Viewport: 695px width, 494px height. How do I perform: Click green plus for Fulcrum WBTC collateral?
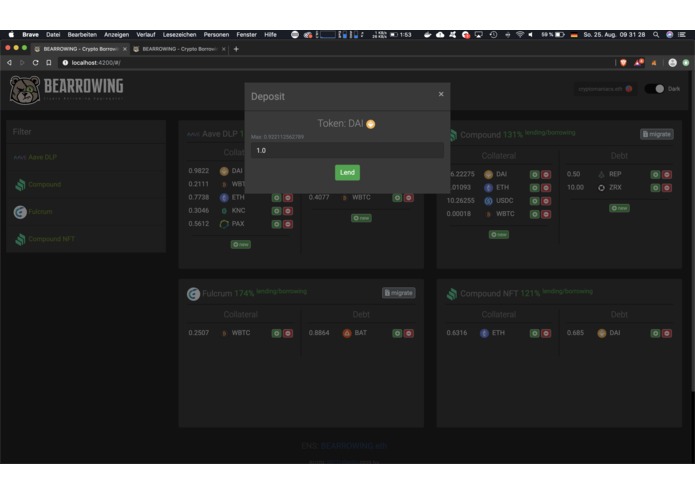pos(277,333)
